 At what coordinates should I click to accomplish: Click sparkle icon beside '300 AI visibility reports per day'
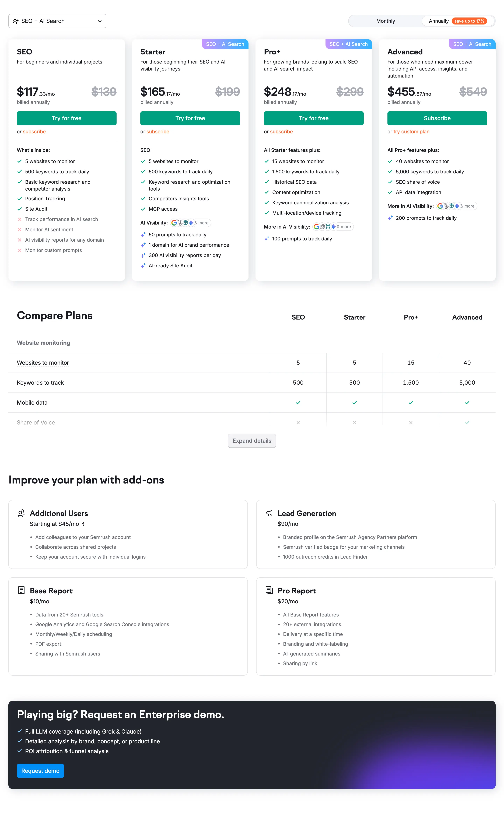pos(143,255)
